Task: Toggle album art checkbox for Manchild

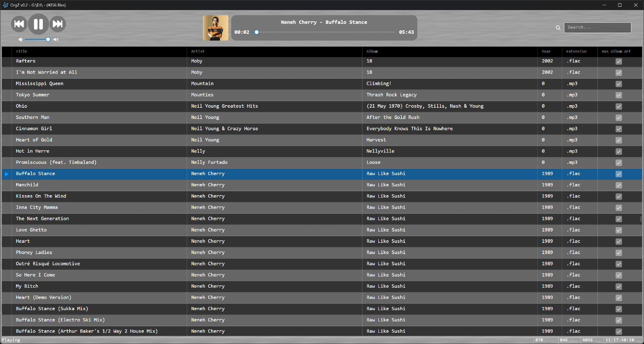Action: 619,185
